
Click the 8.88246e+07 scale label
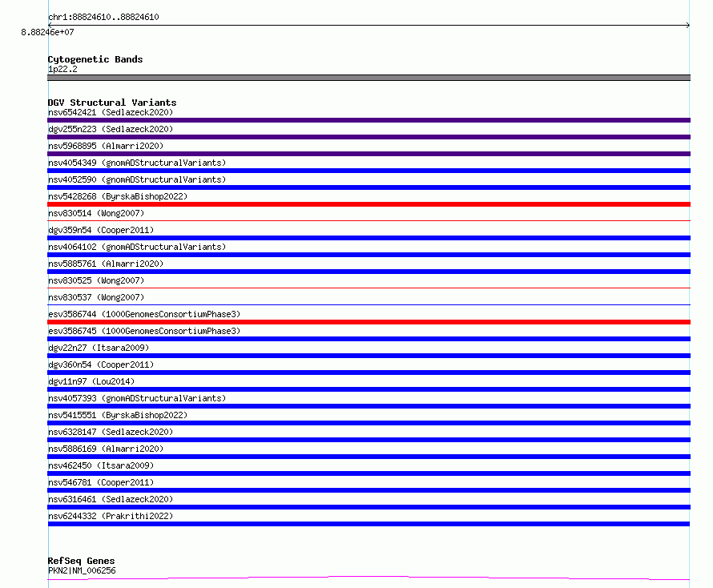[x=47, y=32]
